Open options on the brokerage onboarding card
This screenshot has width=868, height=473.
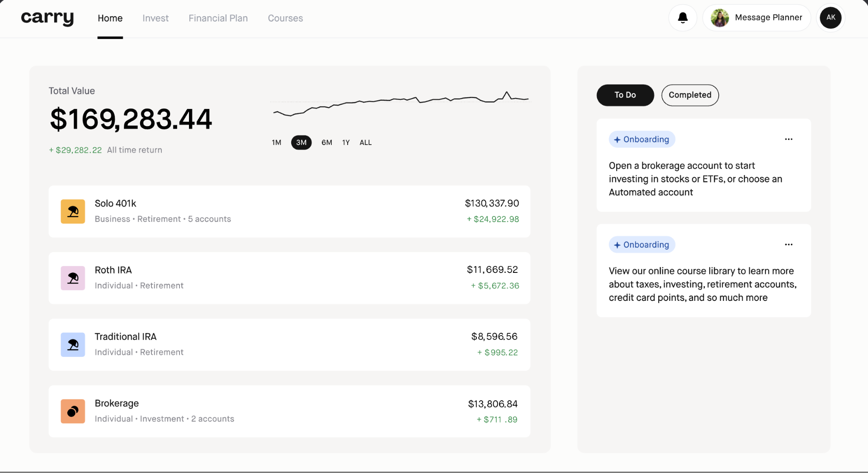(x=788, y=139)
